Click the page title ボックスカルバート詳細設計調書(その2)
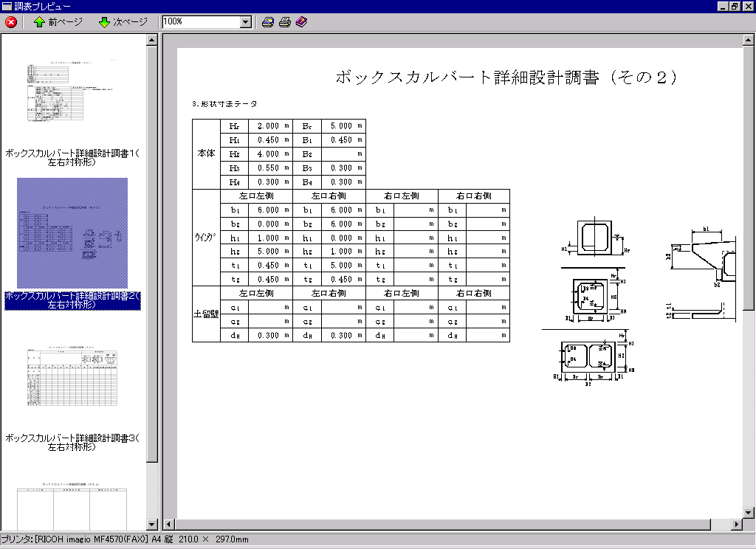This screenshot has height=549, width=756. [506, 77]
